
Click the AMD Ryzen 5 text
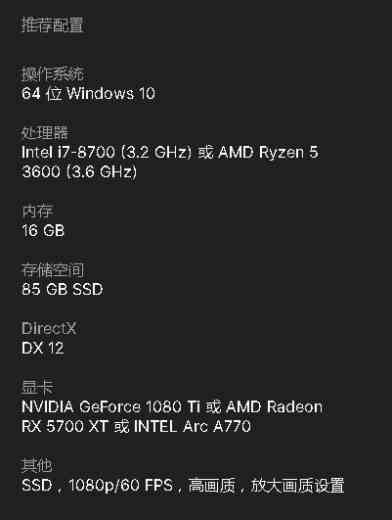(x=269, y=152)
